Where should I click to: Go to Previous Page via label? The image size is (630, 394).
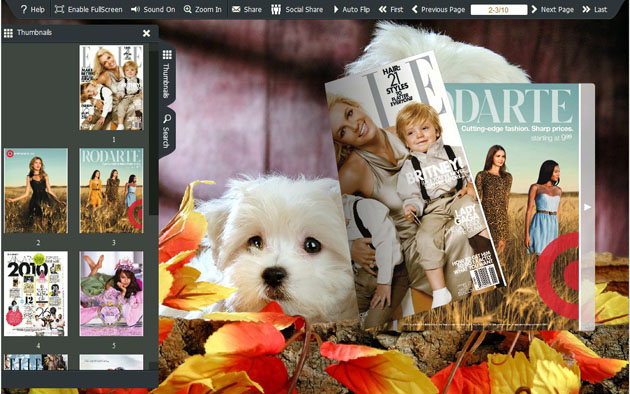point(443,9)
